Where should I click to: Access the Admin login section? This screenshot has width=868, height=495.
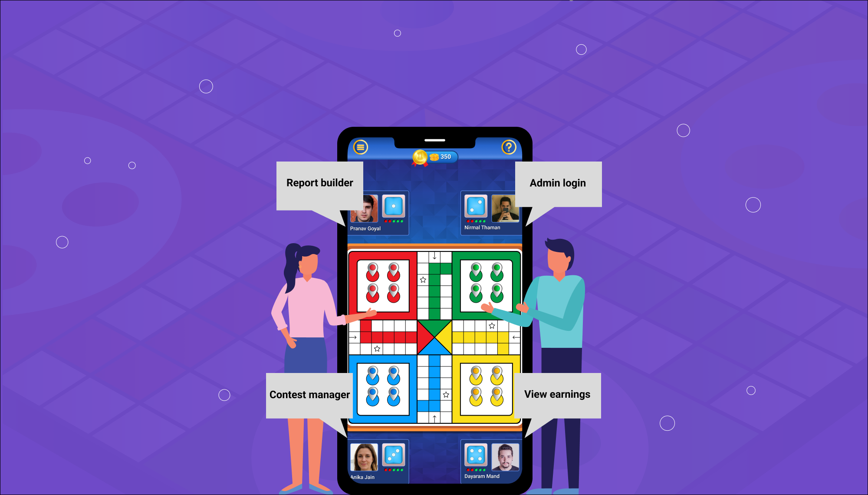coord(557,183)
